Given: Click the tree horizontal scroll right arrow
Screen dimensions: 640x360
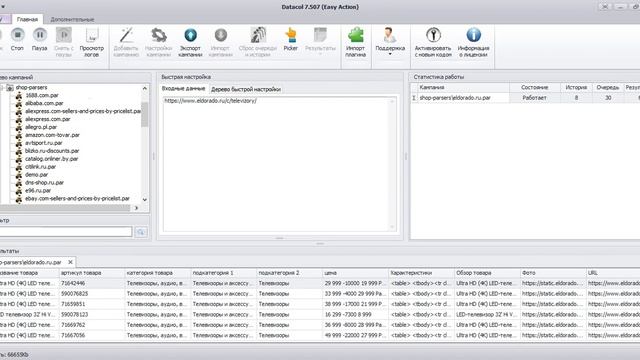Looking at the screenshot, I should click(x=136, y=208).
